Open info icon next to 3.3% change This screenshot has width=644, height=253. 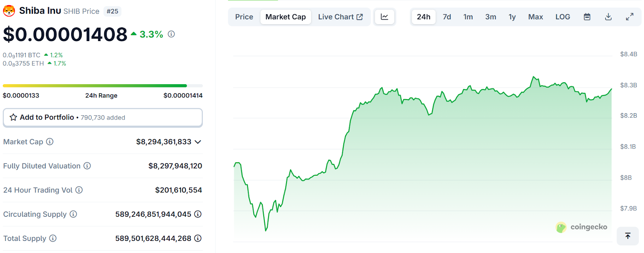pos(171,34)
